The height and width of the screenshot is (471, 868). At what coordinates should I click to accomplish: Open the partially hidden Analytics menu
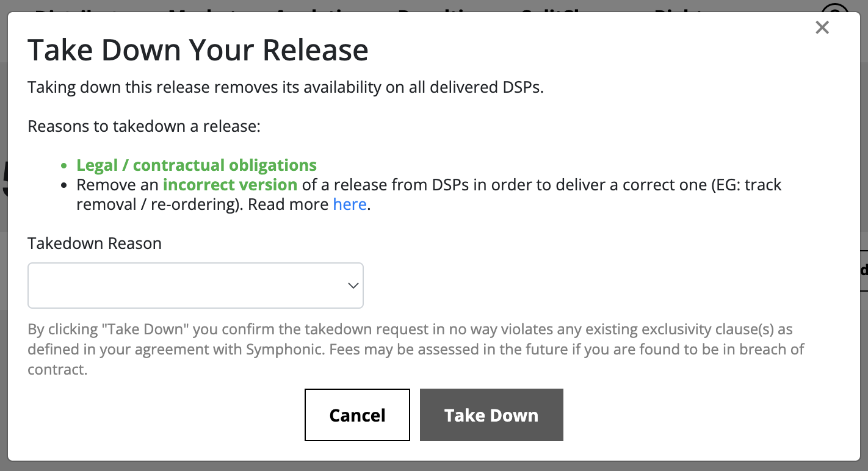tap(320, 9)
